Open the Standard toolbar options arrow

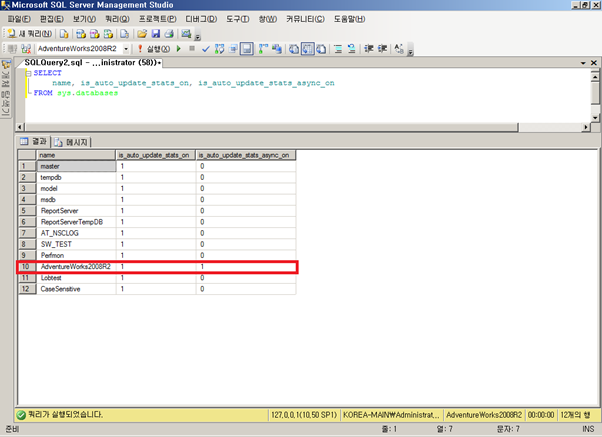tap(198, 37)
